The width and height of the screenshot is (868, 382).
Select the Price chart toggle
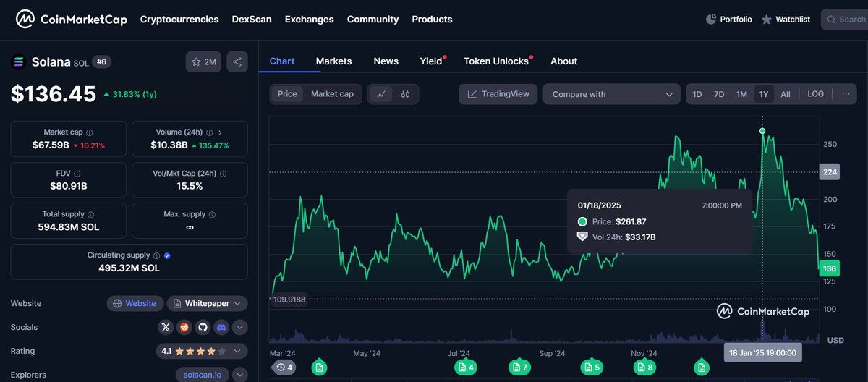click(287, 94)
